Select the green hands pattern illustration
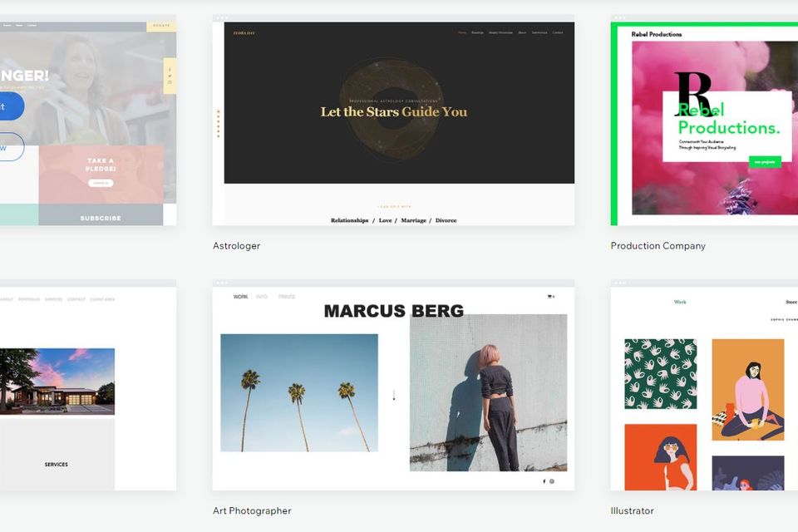798x532 pixels. [x=660, y=374]
